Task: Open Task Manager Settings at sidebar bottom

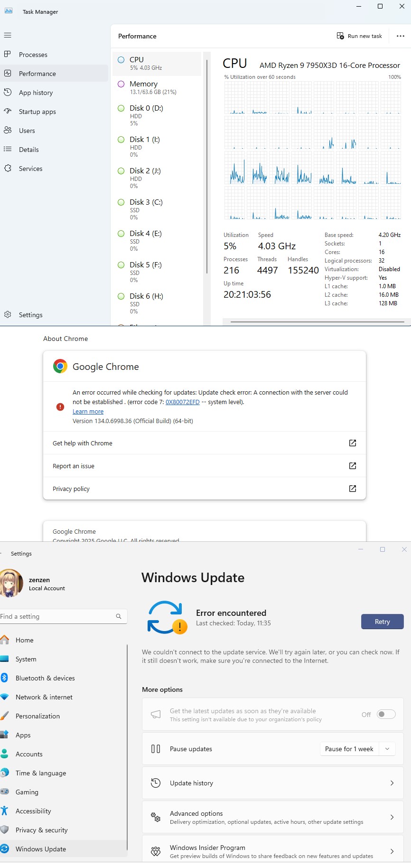Action: (x=54, y=315)
